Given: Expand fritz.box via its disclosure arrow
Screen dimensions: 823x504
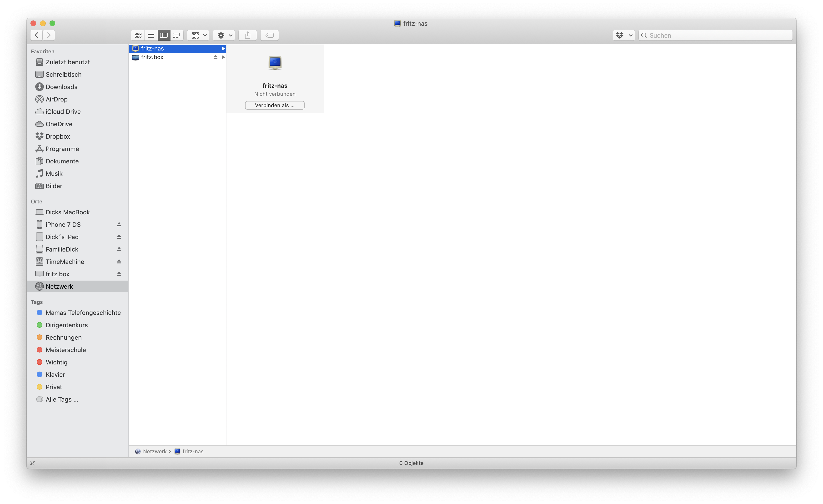Looking at the screenshot, I should 223,57.
